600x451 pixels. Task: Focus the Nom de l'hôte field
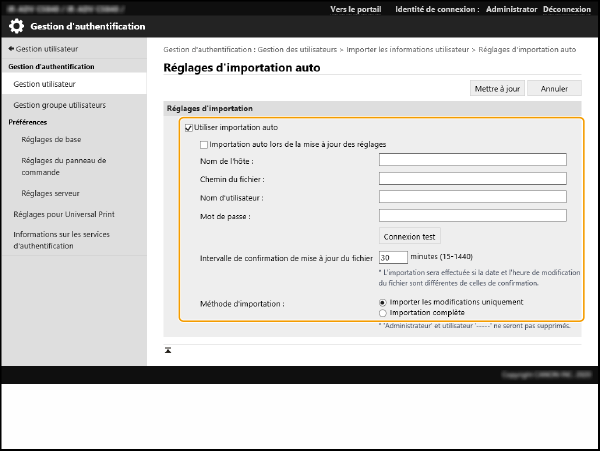[472, 159]
